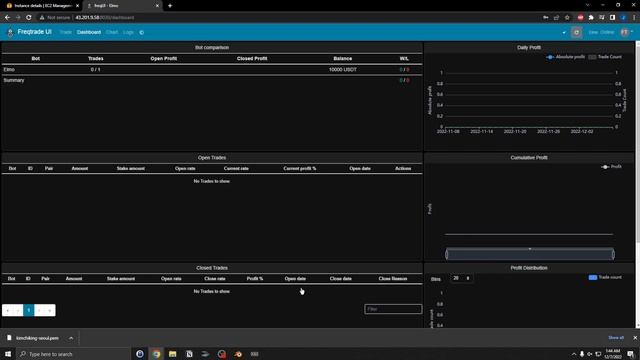Expand the download item options chevron

tap(71, 338)
